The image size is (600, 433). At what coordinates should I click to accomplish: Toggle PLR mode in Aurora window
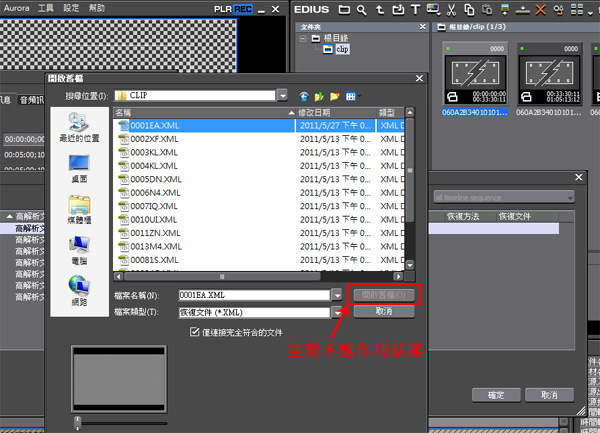pyautogui.click(x=223, y=9)
